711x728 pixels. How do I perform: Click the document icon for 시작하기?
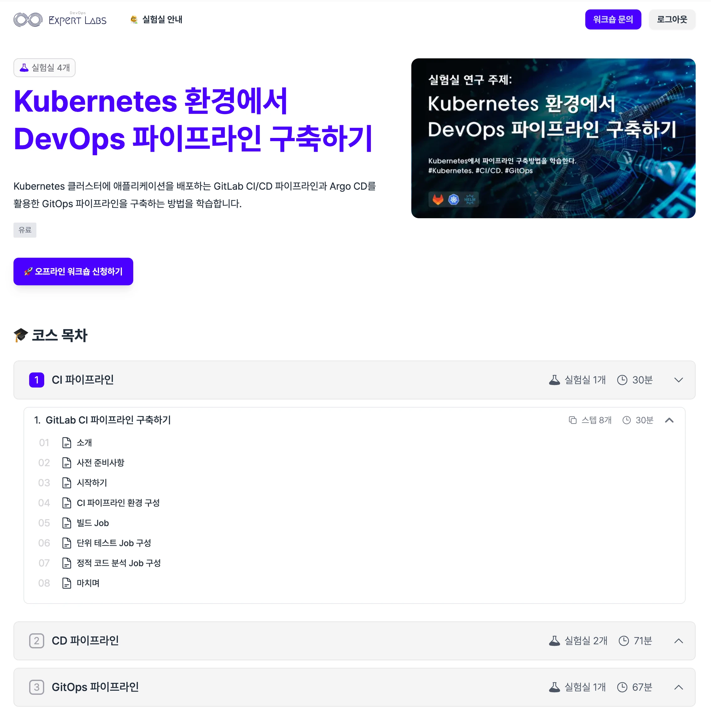click(66, 483)
